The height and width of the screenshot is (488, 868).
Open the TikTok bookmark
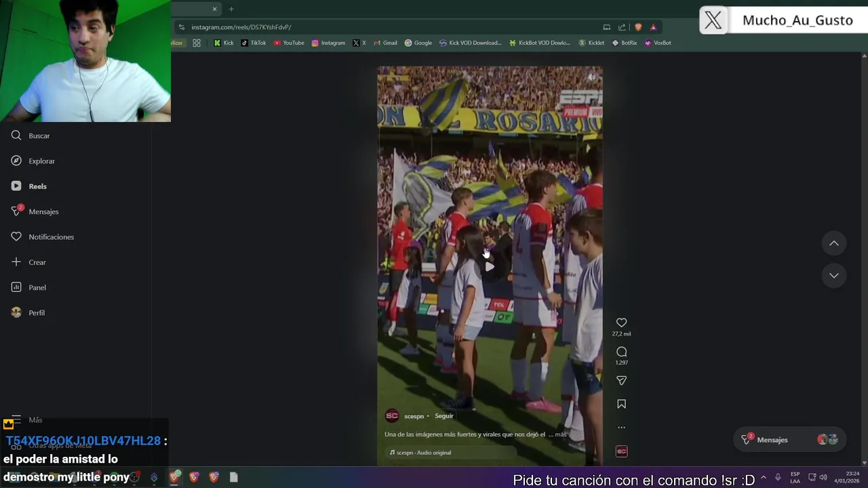pos(254,43)
